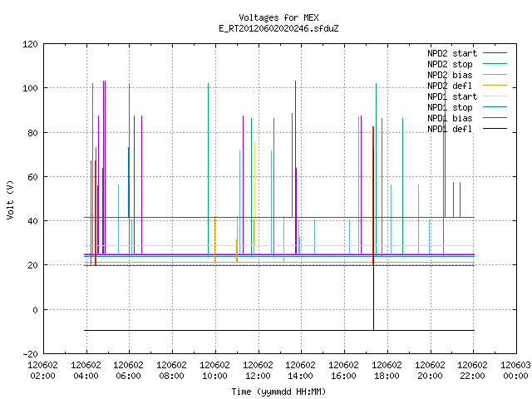
Task: Click the y-axis tick label 40
Action: 32,221
